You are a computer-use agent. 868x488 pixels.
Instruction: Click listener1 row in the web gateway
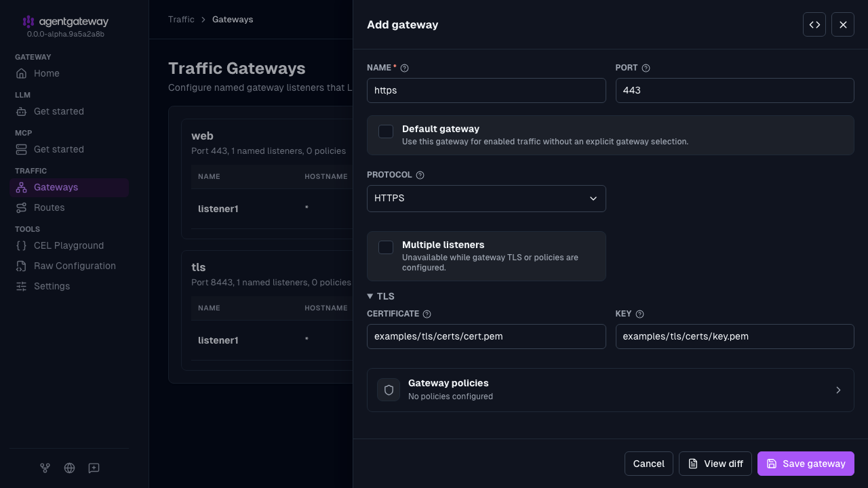(271, 209)
